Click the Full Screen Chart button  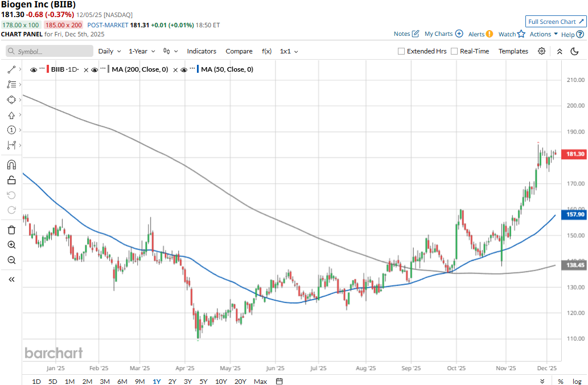pyautogui.click(x=556, y=22)
